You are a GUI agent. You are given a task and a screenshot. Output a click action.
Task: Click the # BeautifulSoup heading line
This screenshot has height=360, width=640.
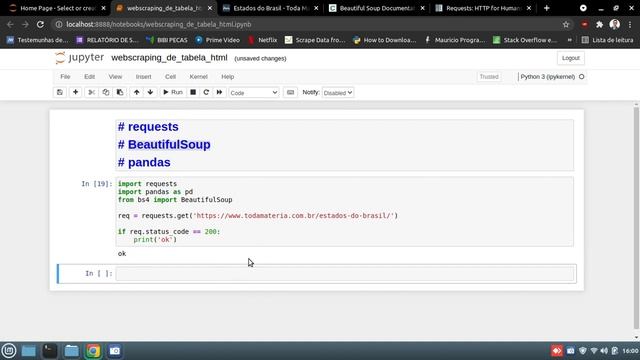[x=164, y=144]
